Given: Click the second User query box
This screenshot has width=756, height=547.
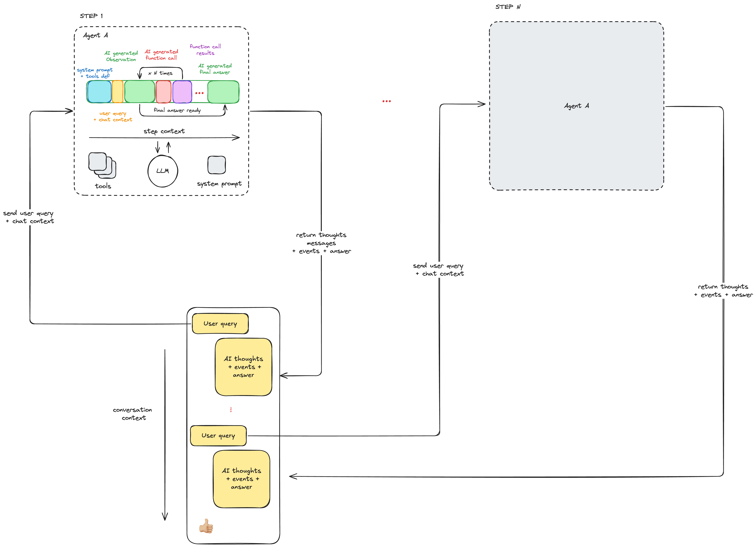Looking at the screenshot, I should (x=218, y=435).
